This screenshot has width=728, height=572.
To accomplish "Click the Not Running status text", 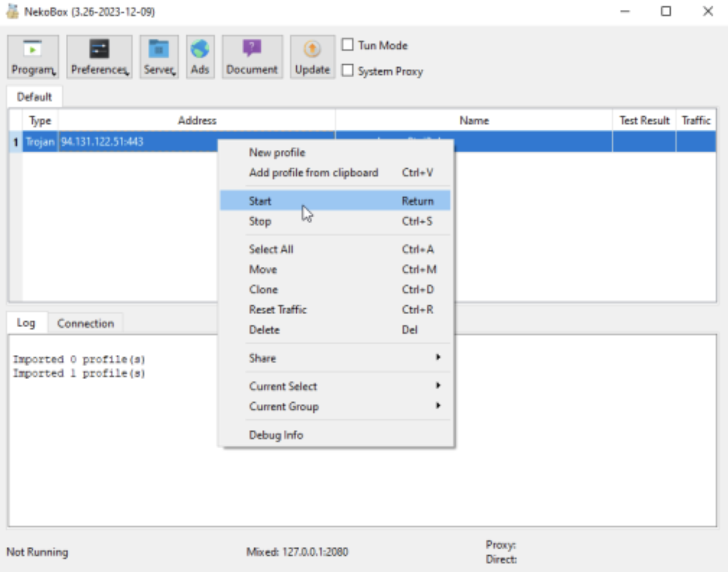I will coord(37,552).
